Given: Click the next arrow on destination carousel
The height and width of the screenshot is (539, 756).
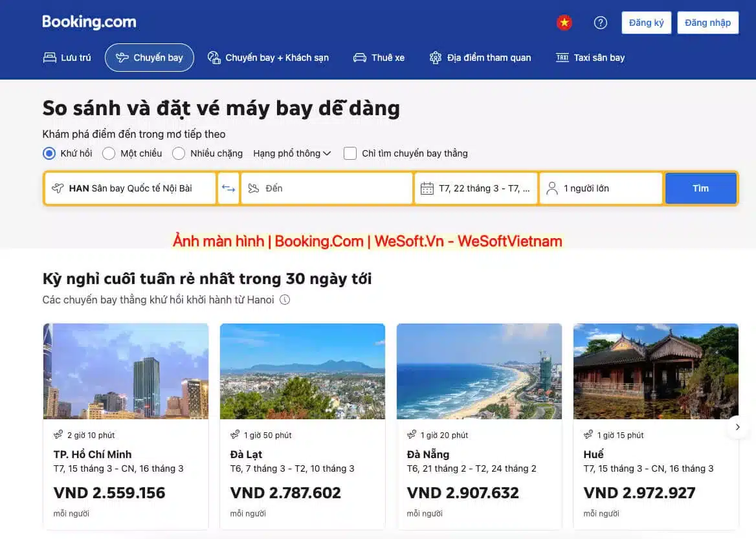Looking at the screenshot, I should tap(738, 427).
